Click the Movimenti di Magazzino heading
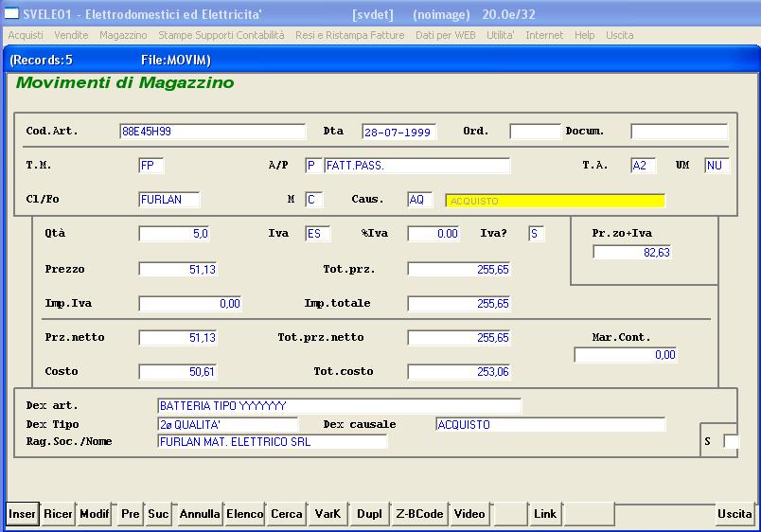The width and height of the screenshot is (761, 532). coord(125,82)
